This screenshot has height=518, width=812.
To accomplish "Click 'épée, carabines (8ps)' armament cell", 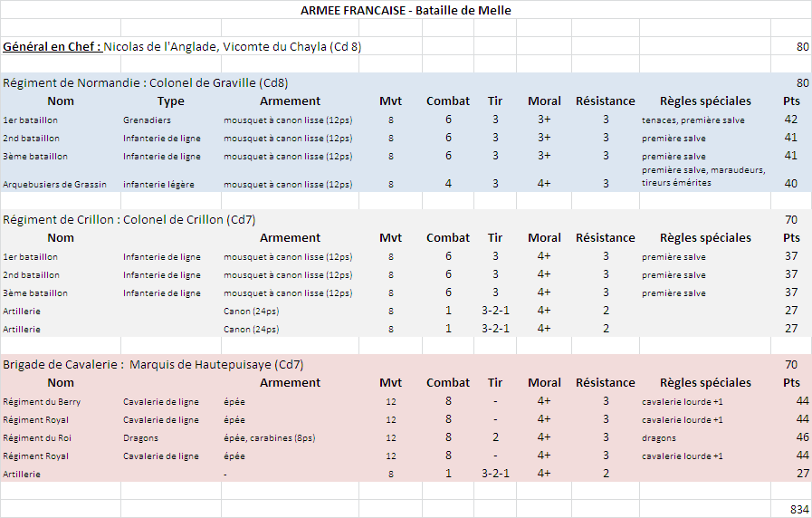I will coord(269,438).
